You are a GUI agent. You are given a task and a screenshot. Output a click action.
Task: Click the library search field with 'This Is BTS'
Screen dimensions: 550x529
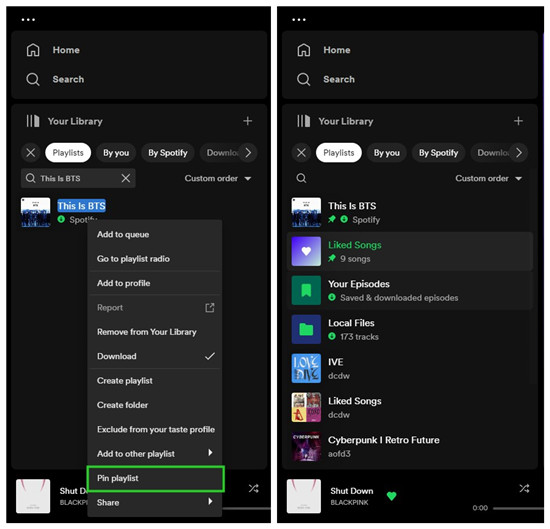[x=78, y=178]
